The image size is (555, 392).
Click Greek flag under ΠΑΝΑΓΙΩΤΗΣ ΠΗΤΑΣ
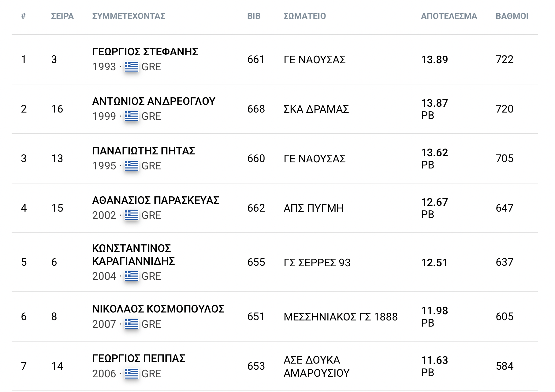click(132, 166)
